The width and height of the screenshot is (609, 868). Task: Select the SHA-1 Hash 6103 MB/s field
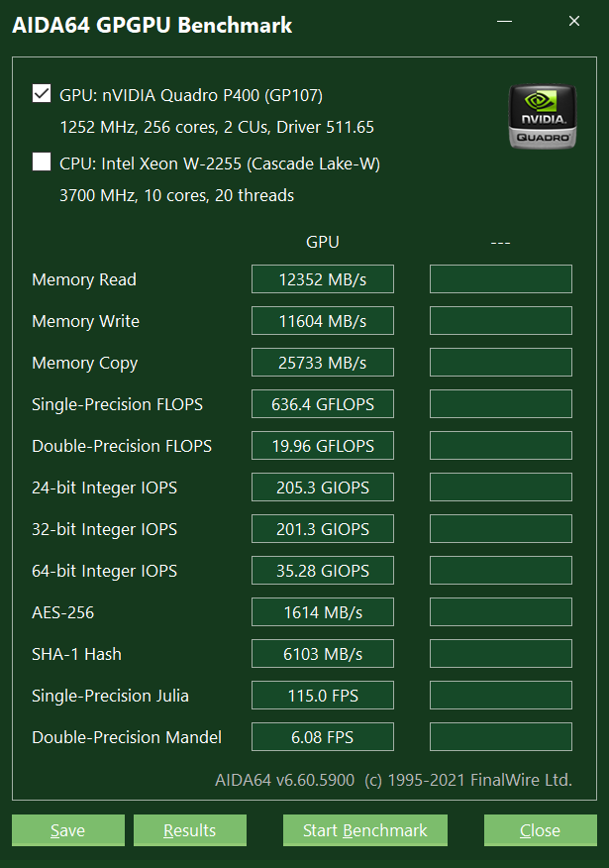click(x=323, y=653)
